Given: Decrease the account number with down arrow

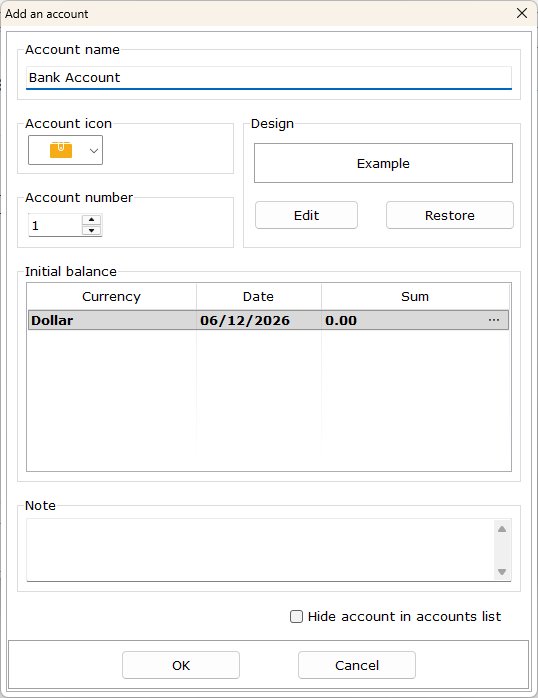Looking at the screenshot, I should (92, 230).
